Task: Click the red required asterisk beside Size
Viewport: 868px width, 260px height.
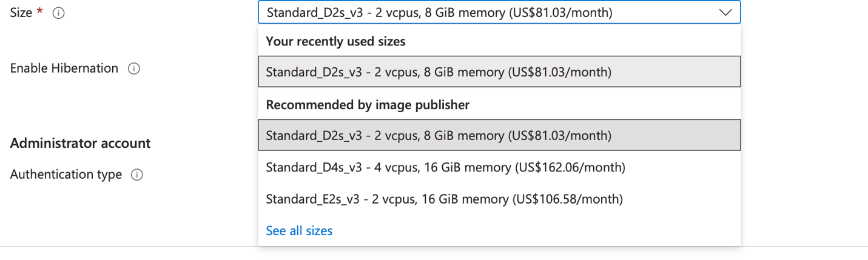Action: [40, 12]
